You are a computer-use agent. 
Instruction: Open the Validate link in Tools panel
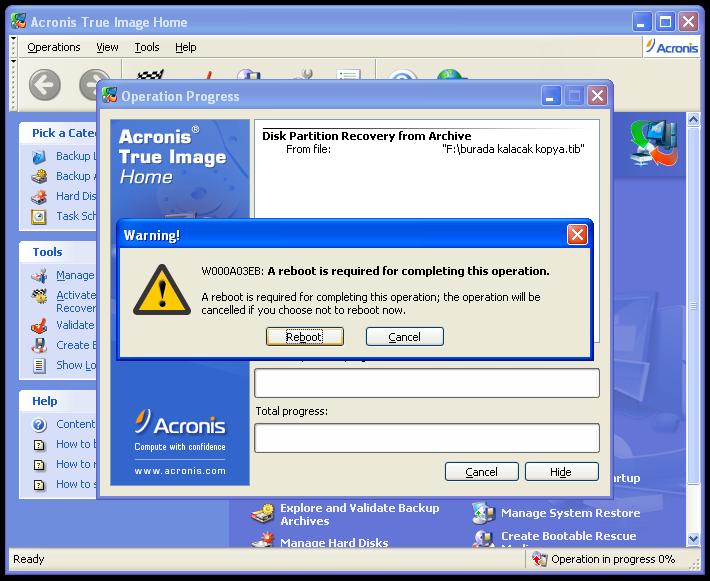point(76,325)
